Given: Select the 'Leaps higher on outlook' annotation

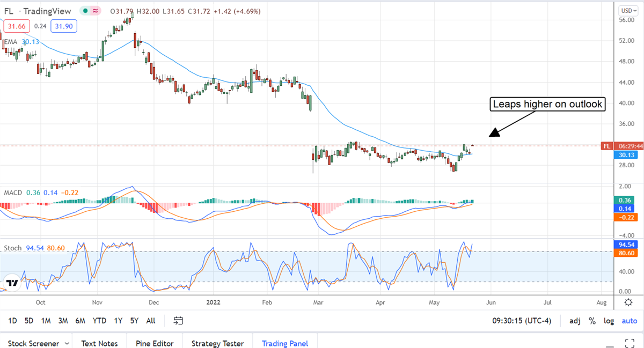Looking at the screenshot, I should pyautogui.click(x=547, y=105).
